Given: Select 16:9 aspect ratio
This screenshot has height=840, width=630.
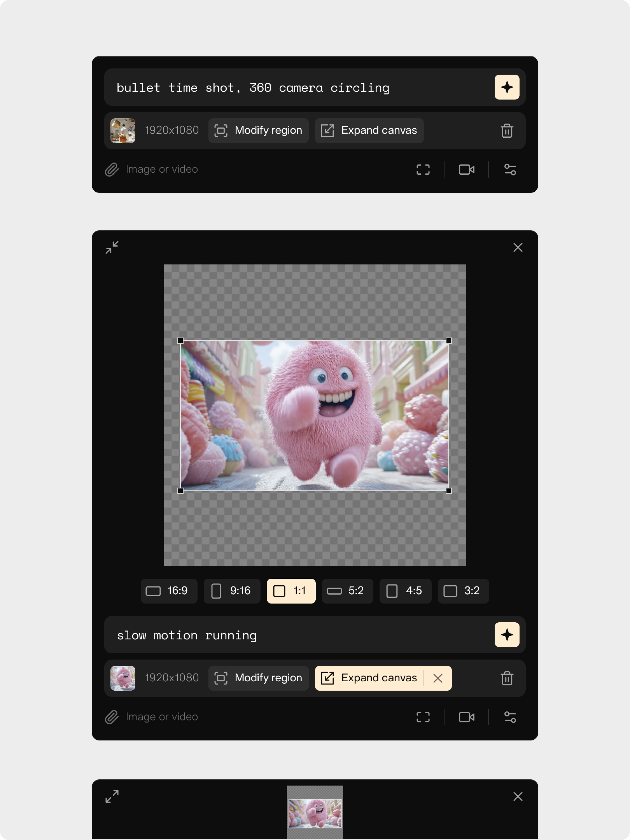Looking at the screenshot, I should [x=169, y=591].
